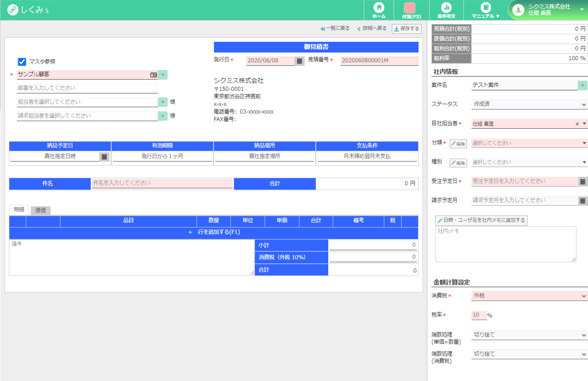
Task: Expand the 案件名 テスト案件 dropdown
Action: 583,85
